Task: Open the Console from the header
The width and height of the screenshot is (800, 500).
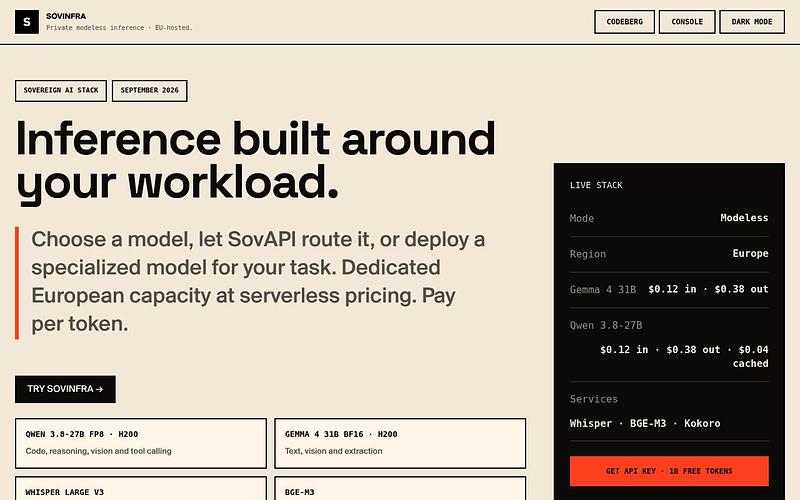Action: [x=687, y=22]
